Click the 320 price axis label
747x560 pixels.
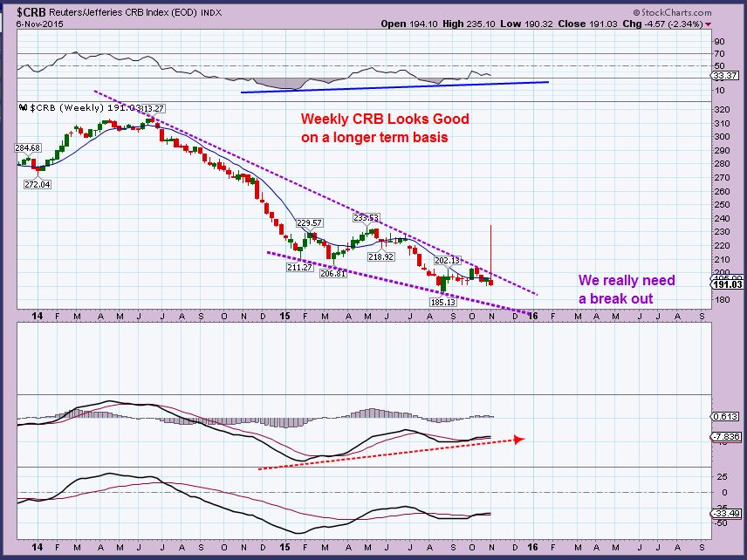point(723,110)
